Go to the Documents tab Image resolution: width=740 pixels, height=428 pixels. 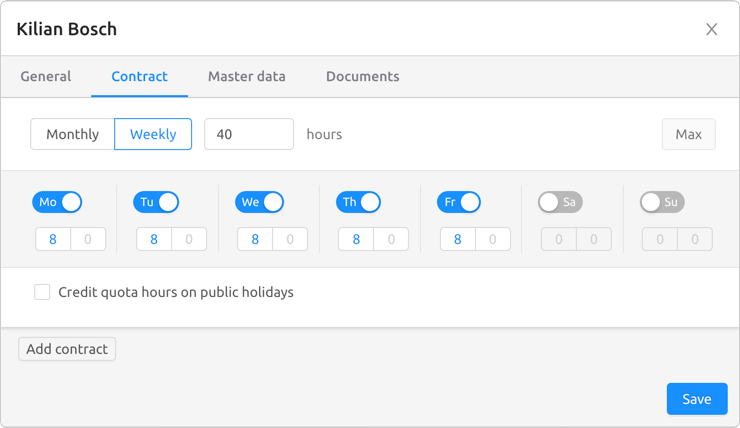(362, 76)
